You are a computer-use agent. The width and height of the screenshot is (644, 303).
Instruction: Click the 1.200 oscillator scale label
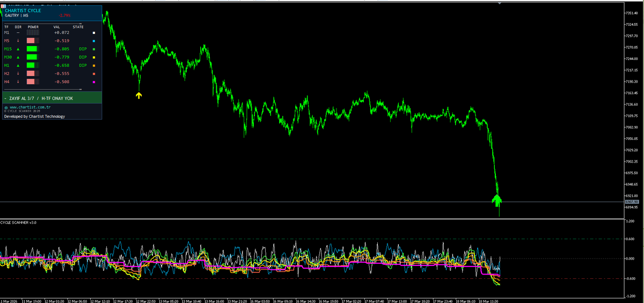pyautogui.click(x=630, y=220)
